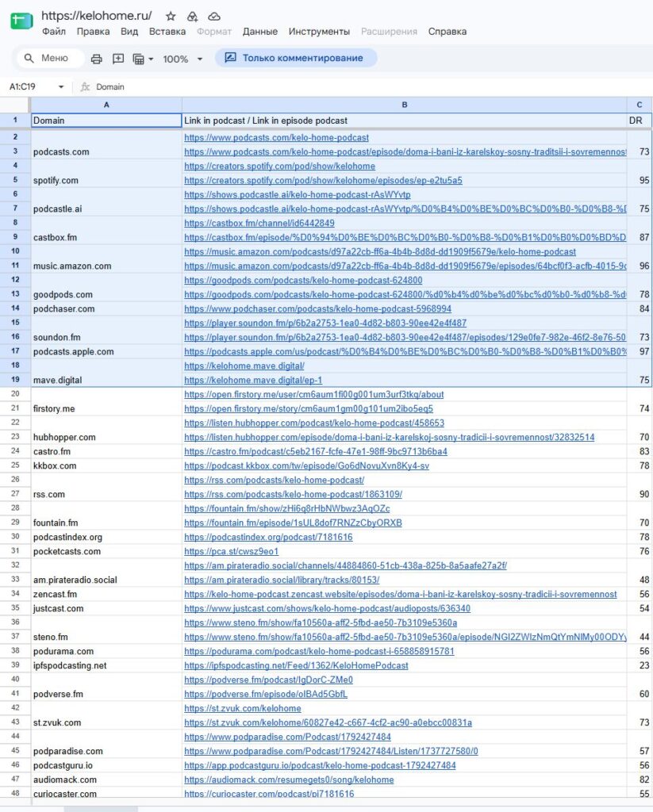Open the pca.st/cwsz9eo1 link

point(231,552)
